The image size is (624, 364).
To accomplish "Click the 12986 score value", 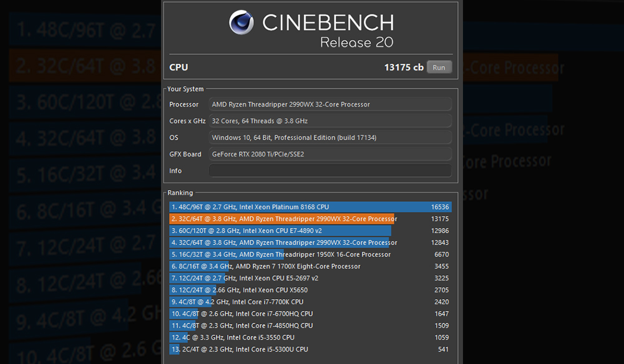I will point(440,231).
